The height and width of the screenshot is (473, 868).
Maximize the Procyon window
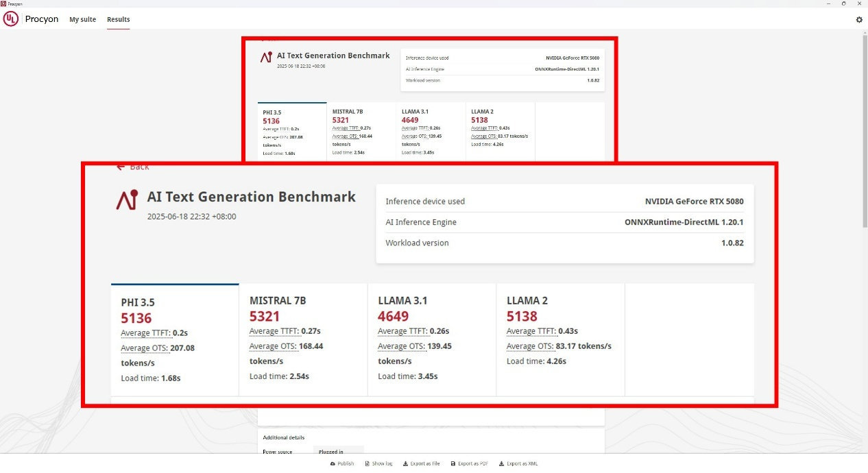coord(844,3)
